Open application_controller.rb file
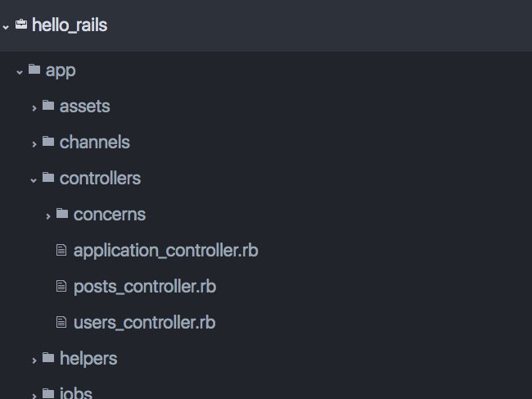This screenshot has width=532, height=399. 165,250
